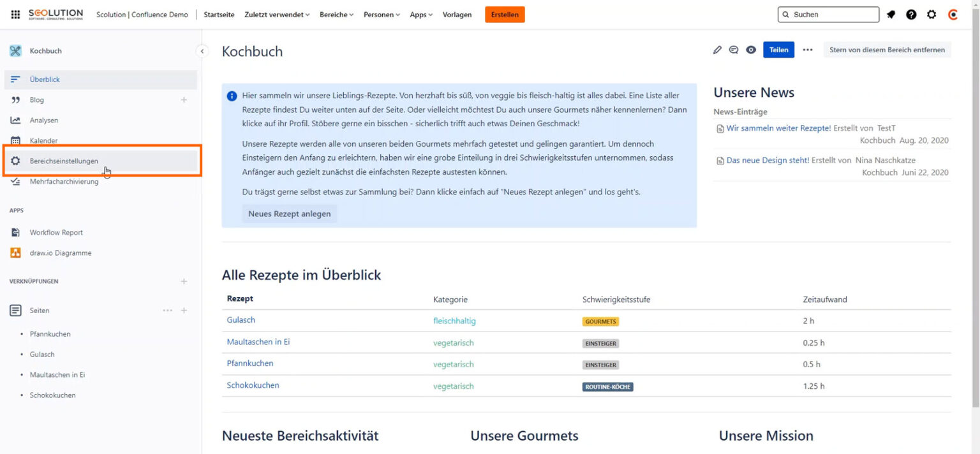Screen dimensions: 980x454
Task: Click Stern von diesem Bereich entfernen
Action: [x=887, y=50]
